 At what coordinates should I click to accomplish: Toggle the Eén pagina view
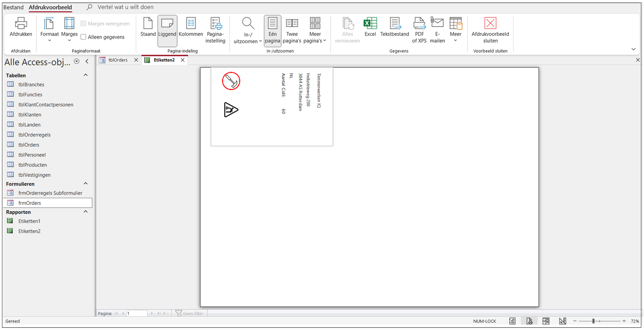pos(272,31)
